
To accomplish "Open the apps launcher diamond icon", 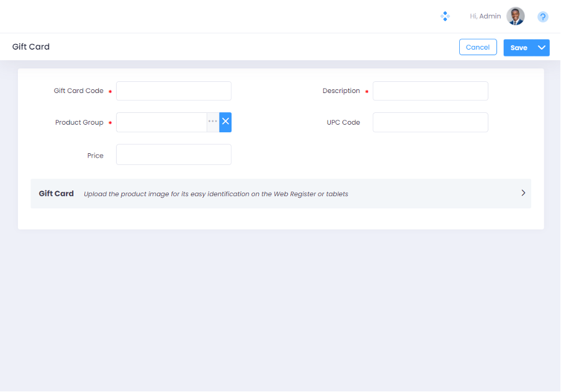I will point(445,17).
